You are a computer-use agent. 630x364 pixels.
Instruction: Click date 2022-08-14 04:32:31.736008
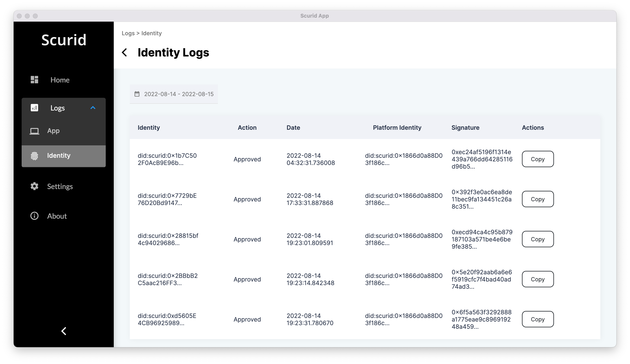[x=311, y=159]
